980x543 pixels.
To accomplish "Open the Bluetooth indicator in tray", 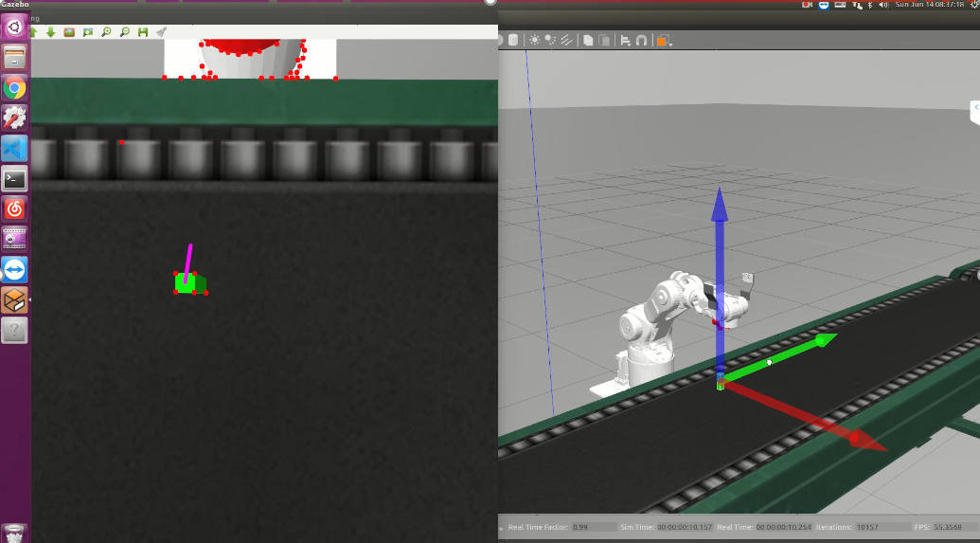I will tap(870, 5).
